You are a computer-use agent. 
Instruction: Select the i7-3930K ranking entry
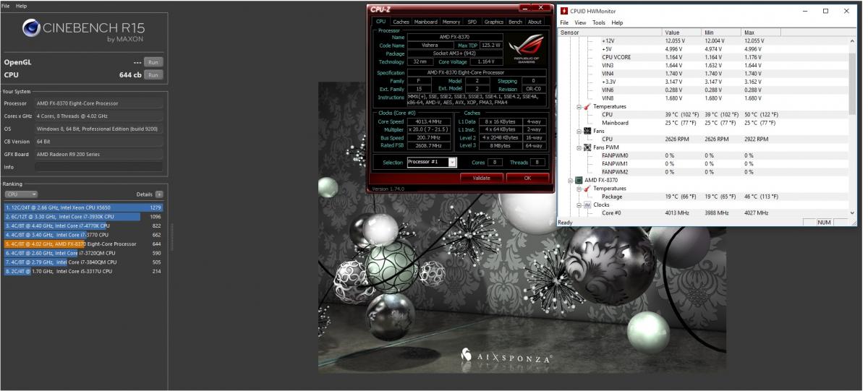pyautogui.click(x=83, y=216)
